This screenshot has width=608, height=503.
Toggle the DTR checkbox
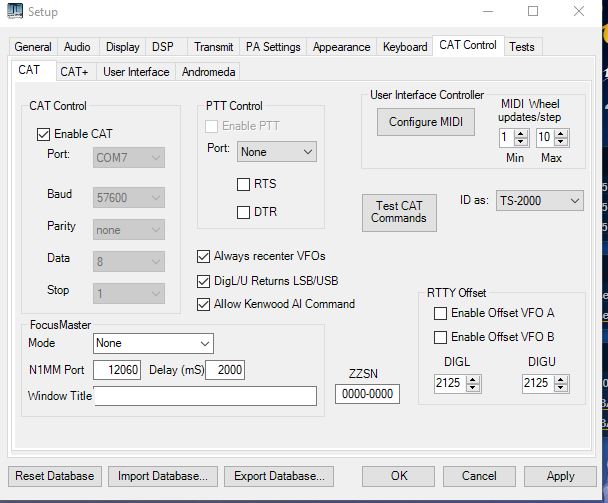(x=243, y=212)
